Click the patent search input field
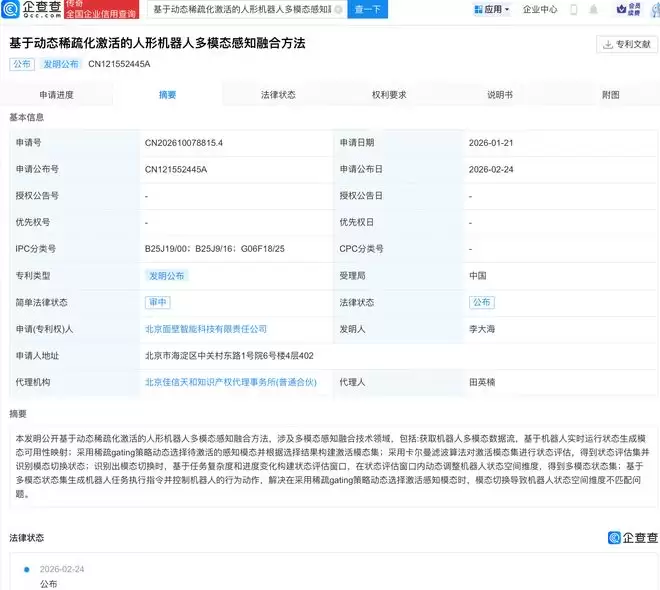 (x=240, y=9)
